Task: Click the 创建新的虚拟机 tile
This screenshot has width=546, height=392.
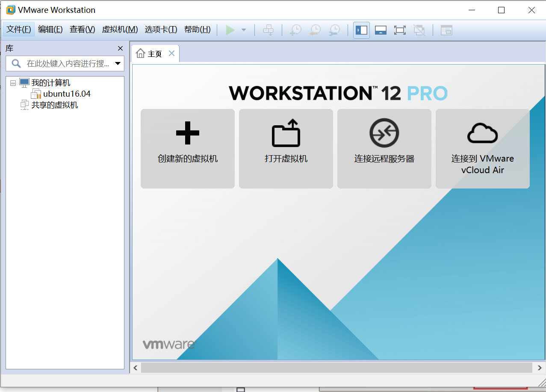Action: coord(188,149)
